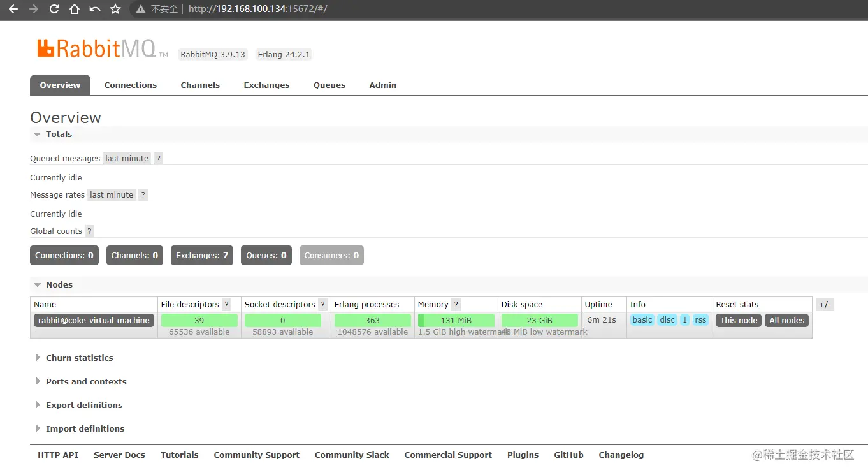Click the RabbitMQ logo
The image size is (868, 475).
pyautogui.click(x=102, y=49)
